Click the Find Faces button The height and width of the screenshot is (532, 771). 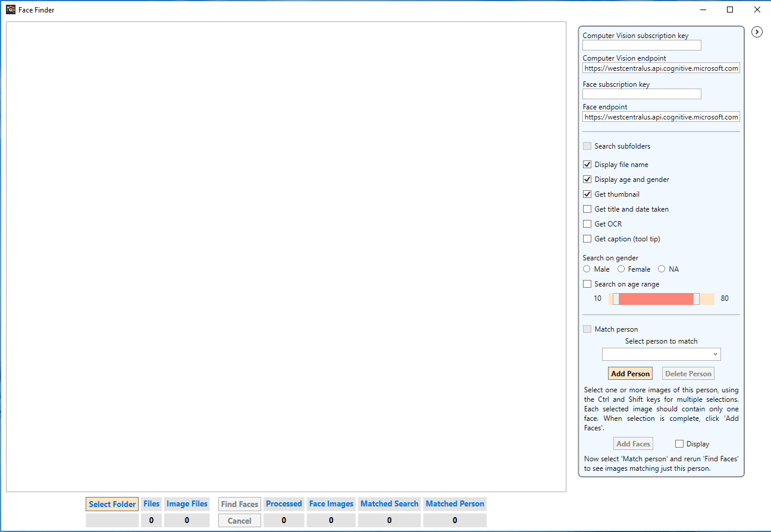(240, 504)
